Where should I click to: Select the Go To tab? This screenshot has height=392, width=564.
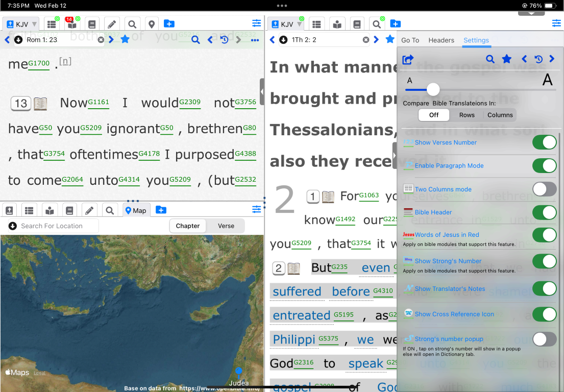click(x=410, y=40)
